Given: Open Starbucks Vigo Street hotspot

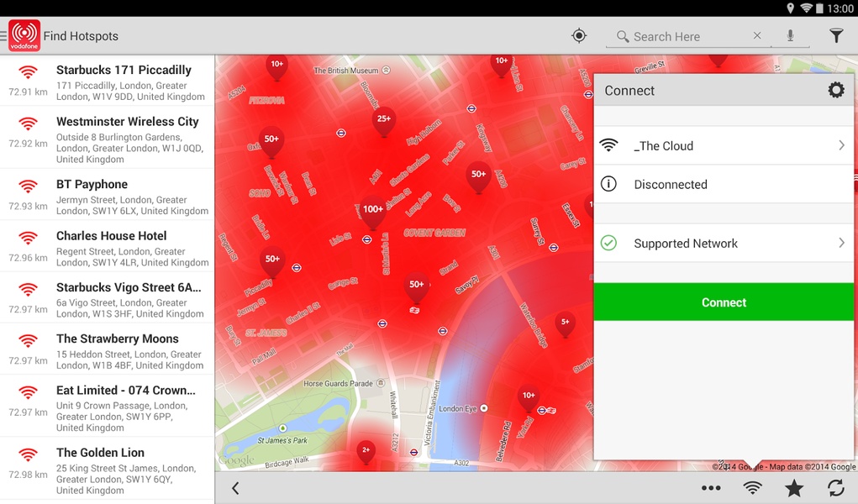Looking at the screenshot, I should pyautogui.click(x=108, y=299).
